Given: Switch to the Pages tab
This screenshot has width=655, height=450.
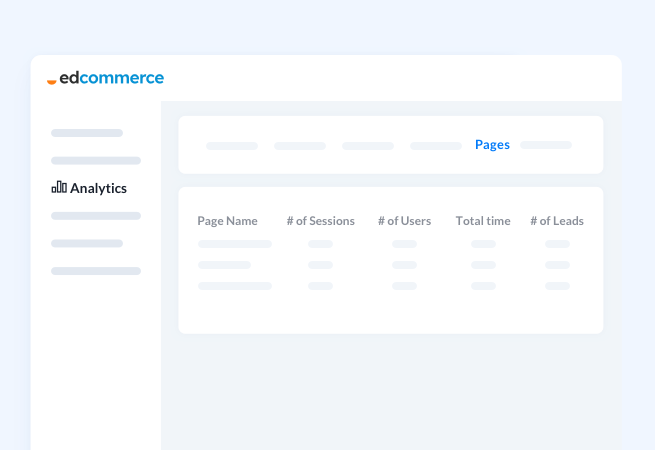Looking at the screenshot, I should [492, 145].
